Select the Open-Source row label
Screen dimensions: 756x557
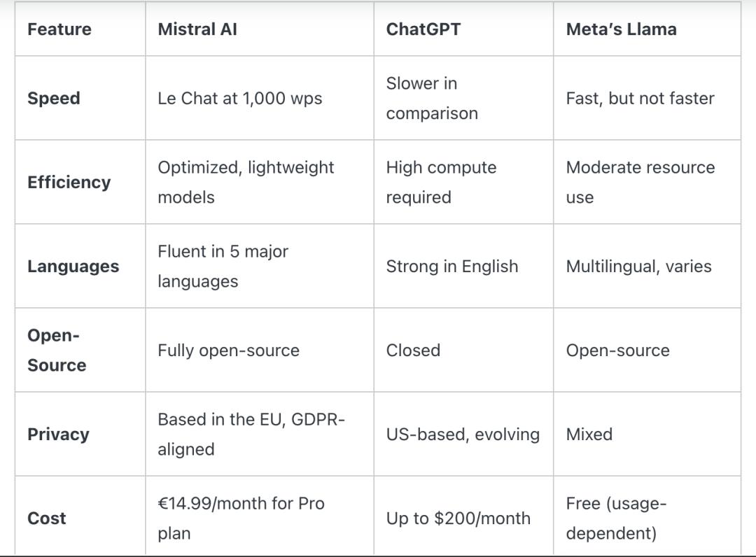pos(57,350)
